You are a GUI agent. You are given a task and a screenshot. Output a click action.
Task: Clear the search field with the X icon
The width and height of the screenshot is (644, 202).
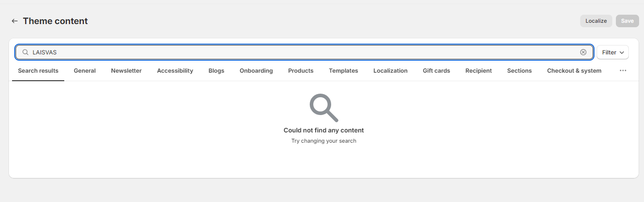tap(583, 52)
